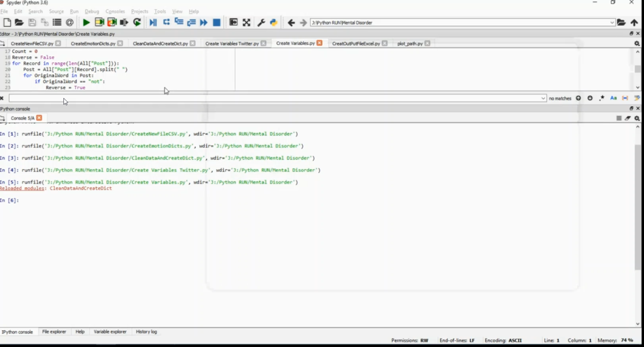644x347 pixels.
Task: Open the PYTHONPATH manager Python icon
Action: pyautogui.click(x=273, y=23)
